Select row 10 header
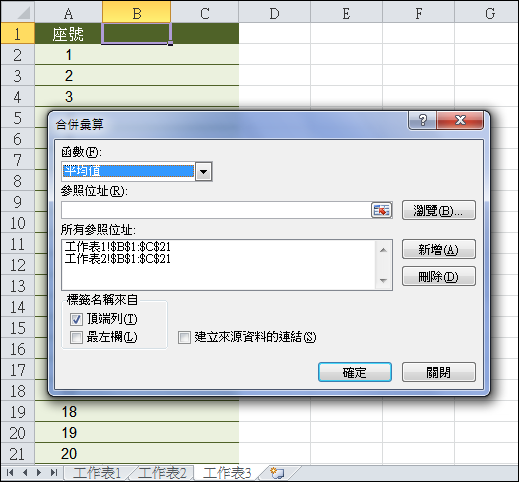519x482 pixels. click(18, 222)
